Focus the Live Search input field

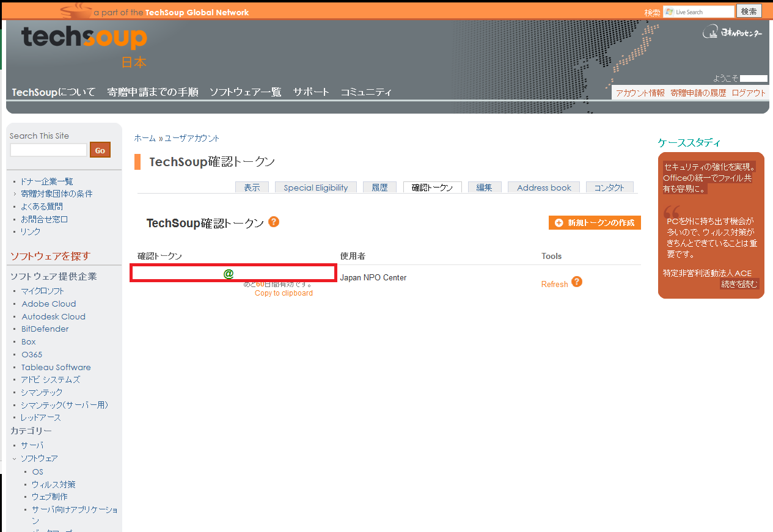tap(698, 12)
